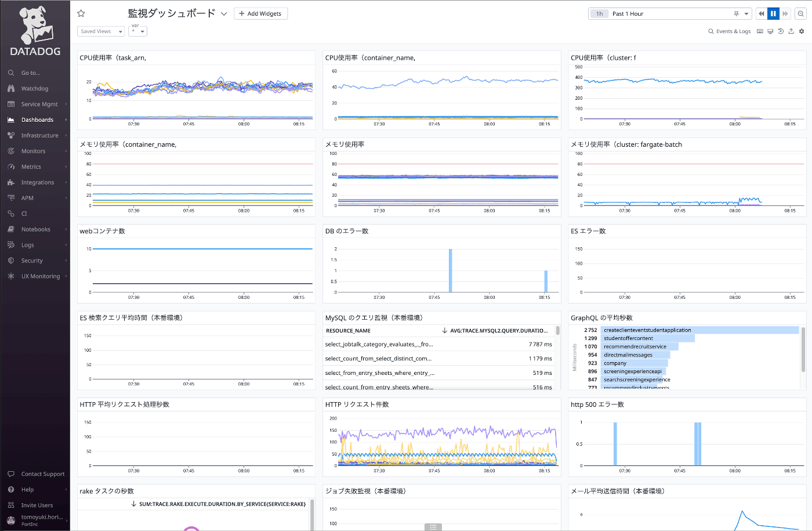812x531 pixels.
Task: Click the Notebooks sidebar icon
Action: coord(11,230)
